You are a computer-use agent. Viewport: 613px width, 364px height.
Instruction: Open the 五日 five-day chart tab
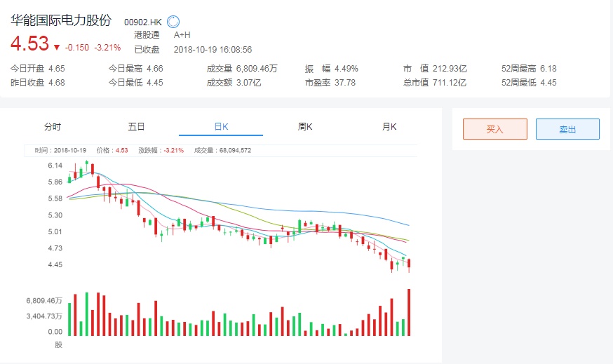(136, 127)
